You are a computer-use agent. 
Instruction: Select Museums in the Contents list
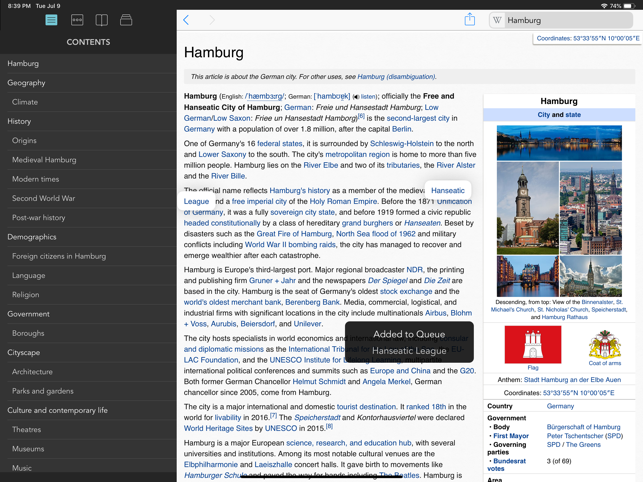click(x=88, y=449)
